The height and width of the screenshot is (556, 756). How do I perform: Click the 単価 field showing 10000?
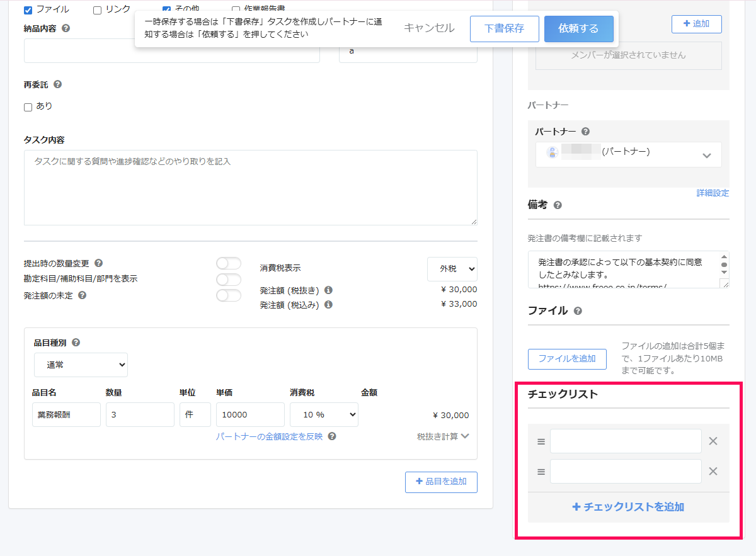click(x=250, y=415)
